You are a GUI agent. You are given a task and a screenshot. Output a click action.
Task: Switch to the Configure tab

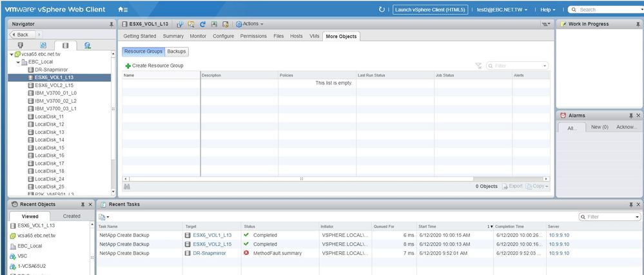point(223,36)
